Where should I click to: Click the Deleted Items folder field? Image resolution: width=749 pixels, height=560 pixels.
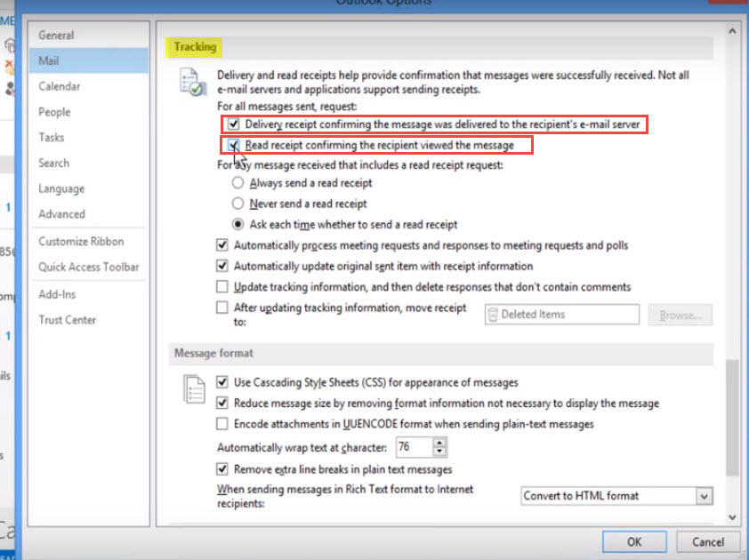pyautogui.click(x=562, y=315)
